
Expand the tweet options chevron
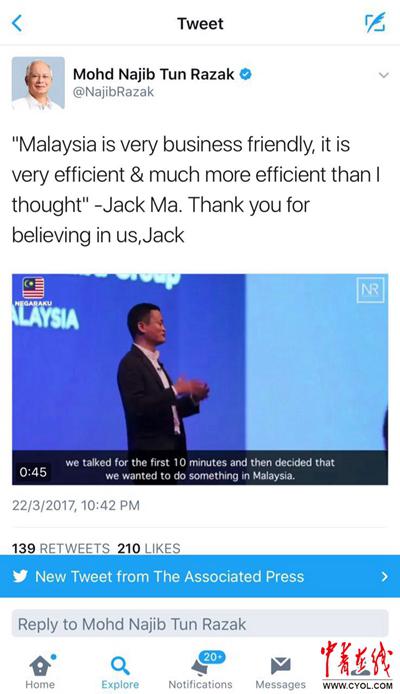(384, 75)
